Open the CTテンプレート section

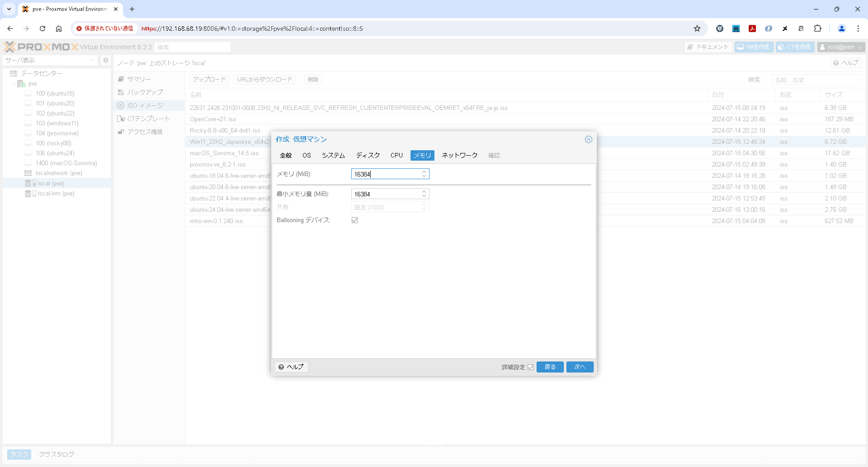pyautogui.click(x=148, y=119)
